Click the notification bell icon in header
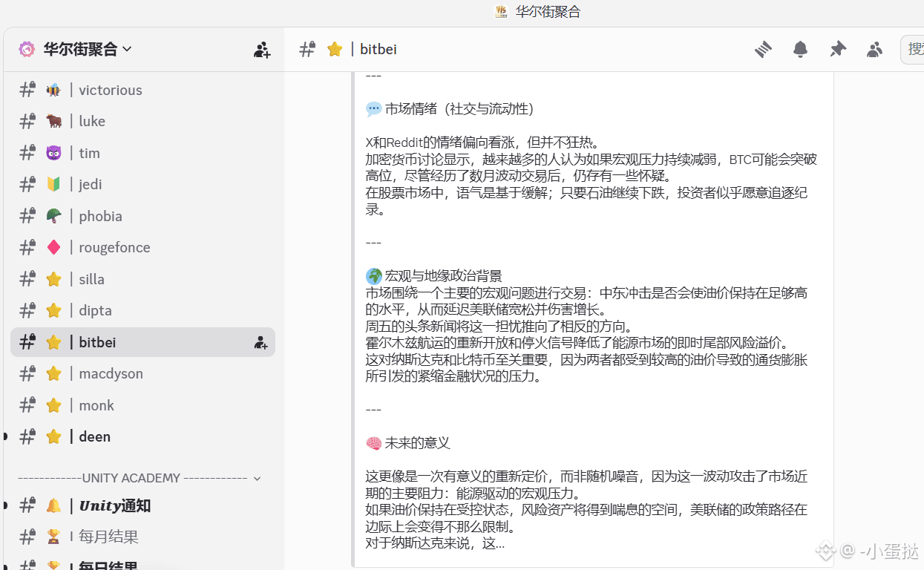The height and width of the screenshot is (570, 924). [x=800, y=49]
